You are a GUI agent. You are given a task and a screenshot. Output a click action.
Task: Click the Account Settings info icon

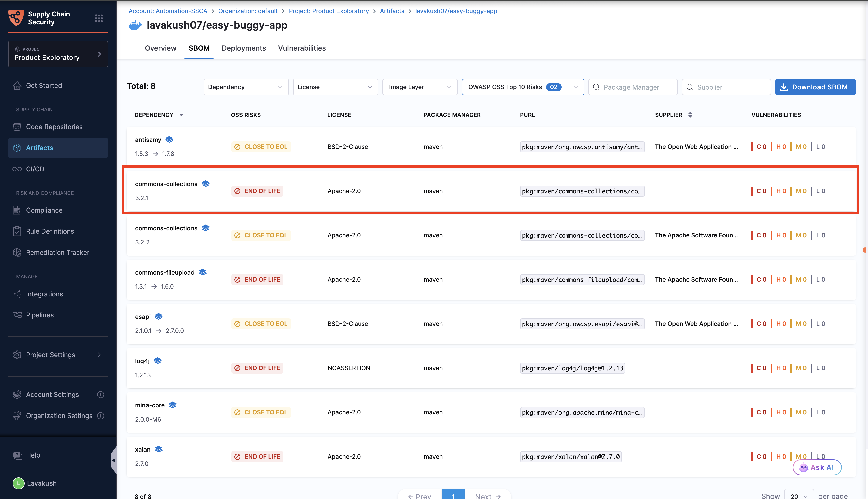coord(100,394)
